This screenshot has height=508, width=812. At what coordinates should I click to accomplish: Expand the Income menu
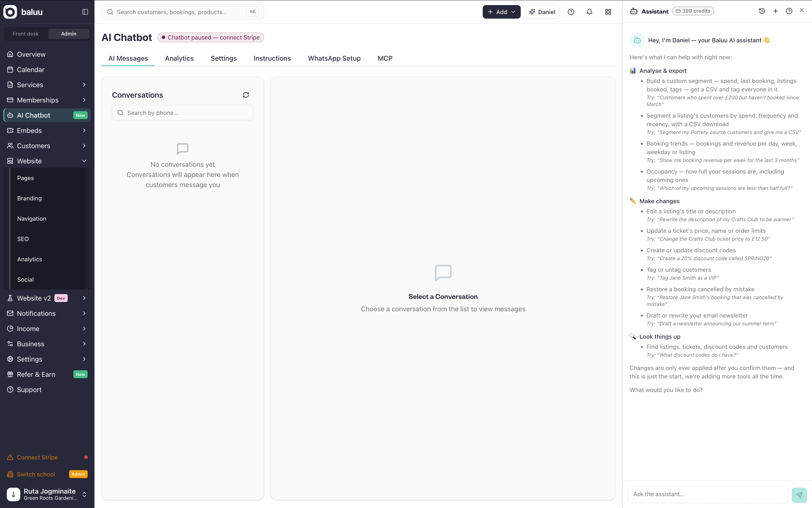[47, 329]
